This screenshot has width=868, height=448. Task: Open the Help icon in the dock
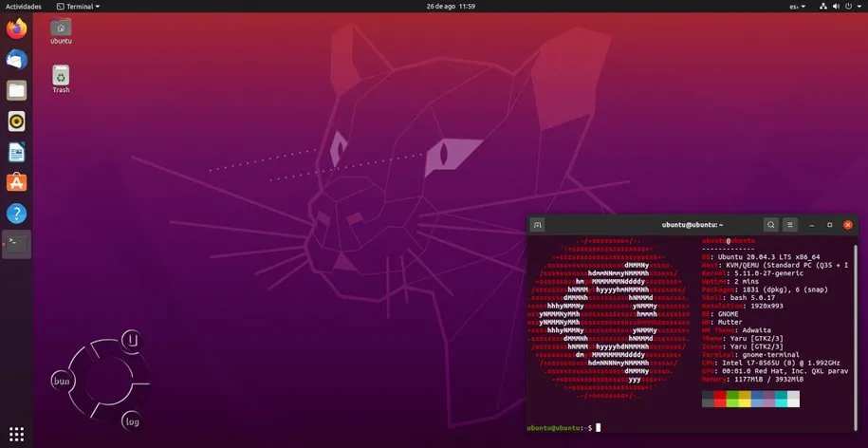click(x=16, y=214)
